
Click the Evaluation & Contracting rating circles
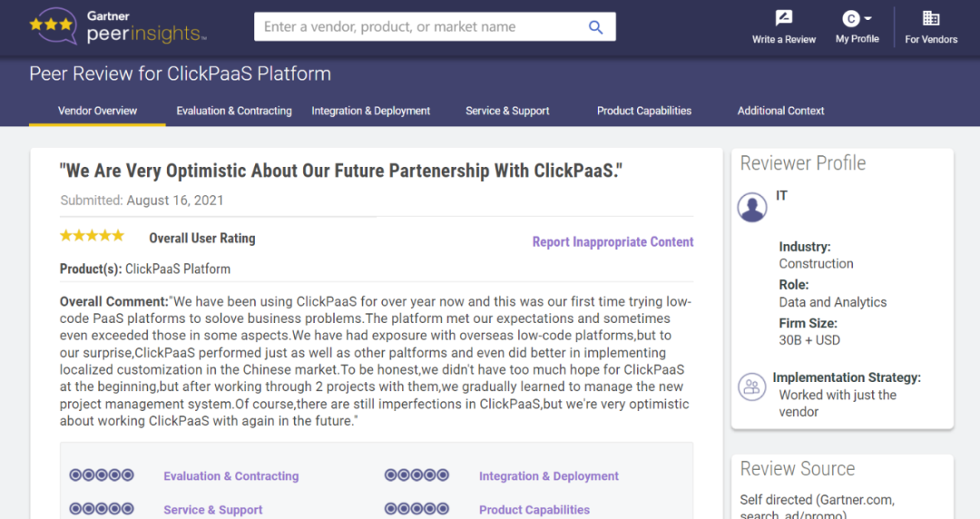point(102,475)
